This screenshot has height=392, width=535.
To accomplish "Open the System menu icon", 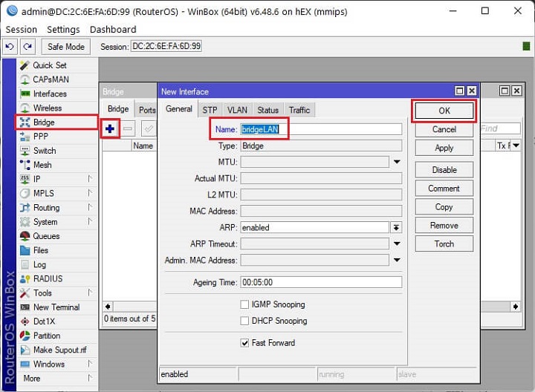I will point(25,222).
